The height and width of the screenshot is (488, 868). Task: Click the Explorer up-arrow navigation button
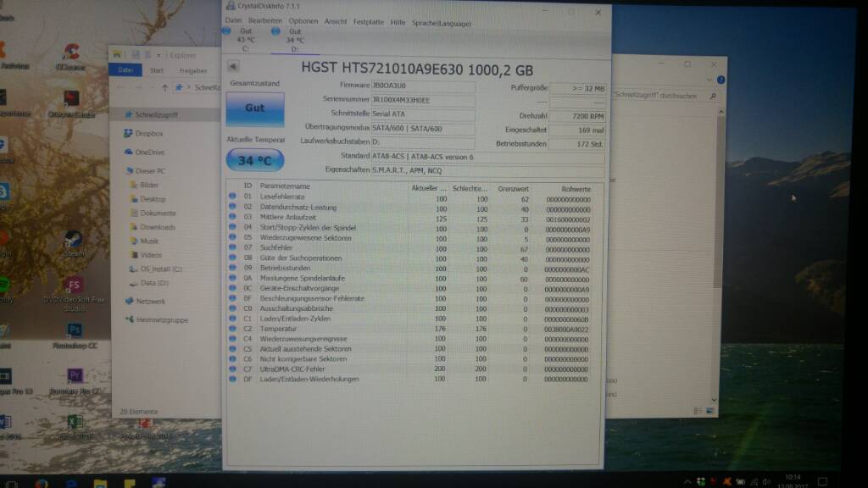(x=164, y=87)
